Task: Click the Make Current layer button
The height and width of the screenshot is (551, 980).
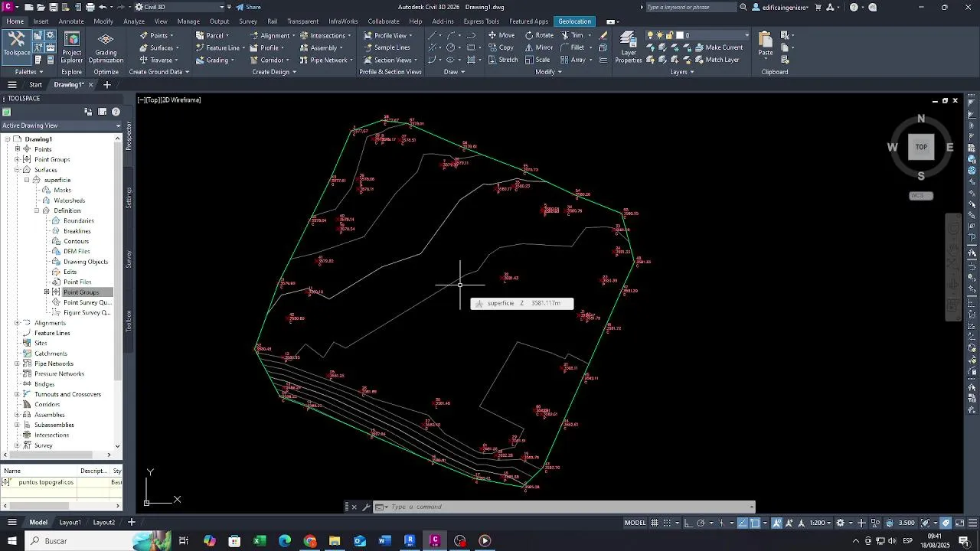Action: pyautogui.click(x=718, y=47)
